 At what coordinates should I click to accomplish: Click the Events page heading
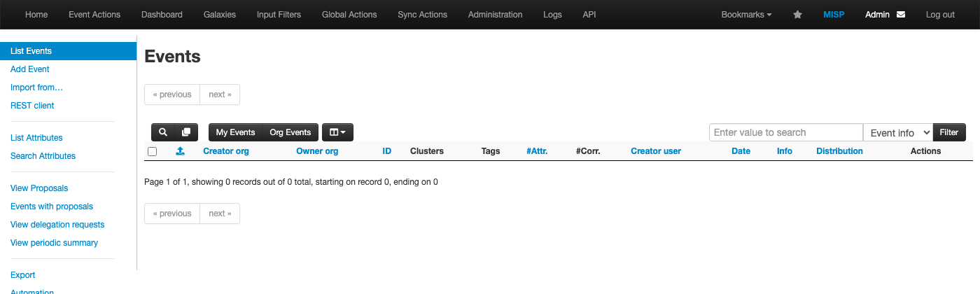coord(173,57)
